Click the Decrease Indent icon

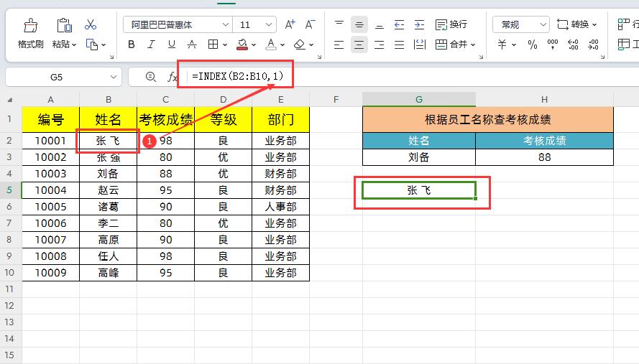pyautogui.click(x=400, y=25)
